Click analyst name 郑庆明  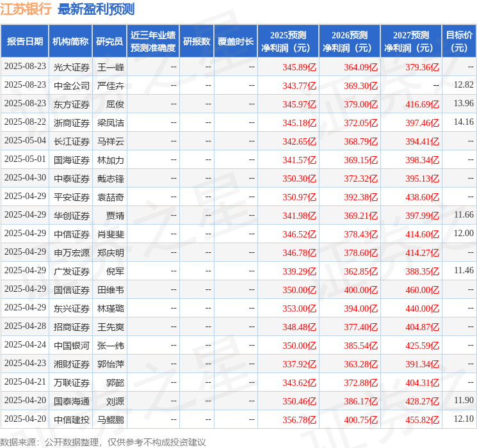click(110, 252)
